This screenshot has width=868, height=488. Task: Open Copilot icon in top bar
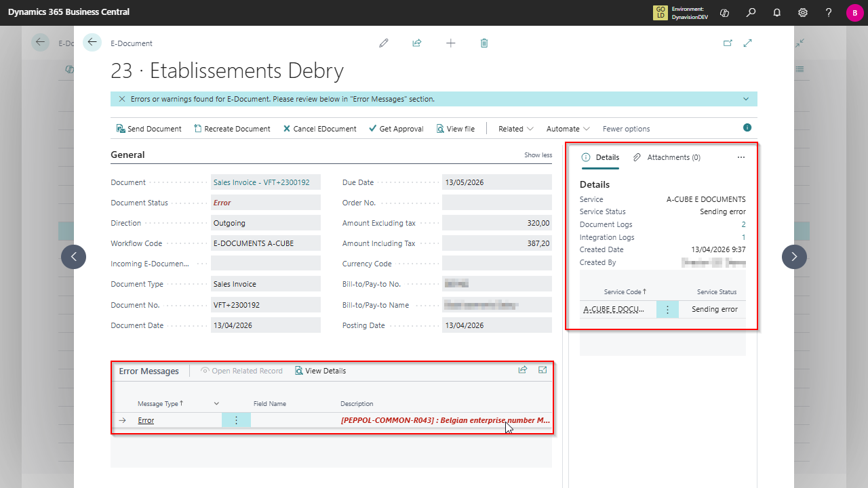[724, 12]
